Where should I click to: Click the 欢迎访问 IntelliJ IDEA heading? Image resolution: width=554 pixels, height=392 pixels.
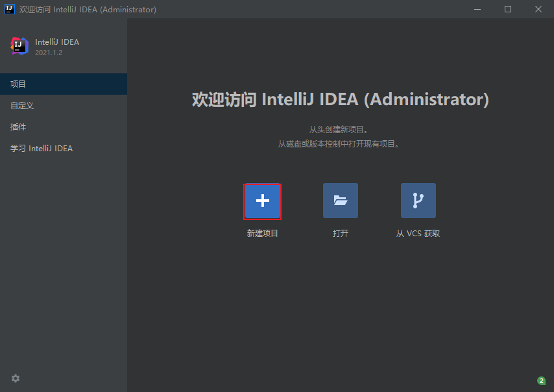tap(340, 100)
